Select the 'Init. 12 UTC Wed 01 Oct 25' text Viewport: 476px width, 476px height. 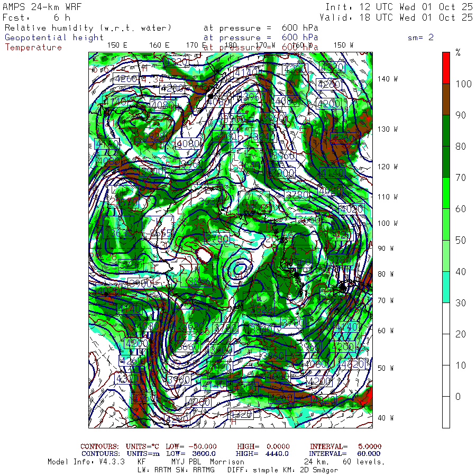point(398,7)
